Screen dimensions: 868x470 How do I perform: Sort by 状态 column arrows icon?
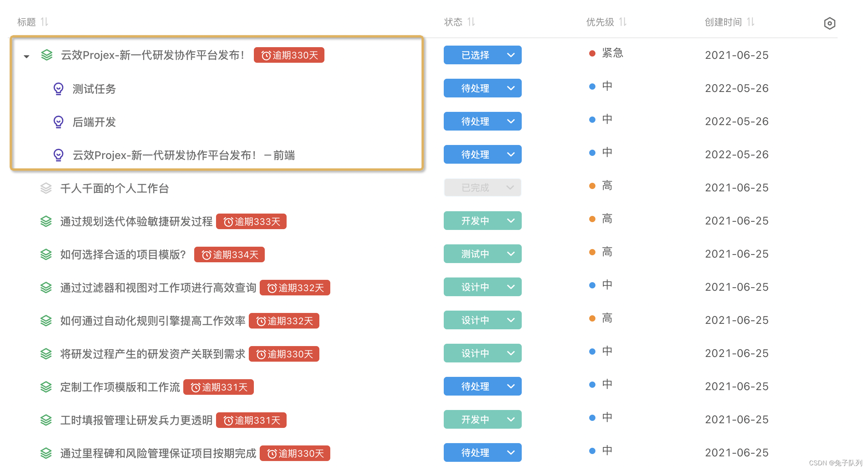tap(471, 22)
